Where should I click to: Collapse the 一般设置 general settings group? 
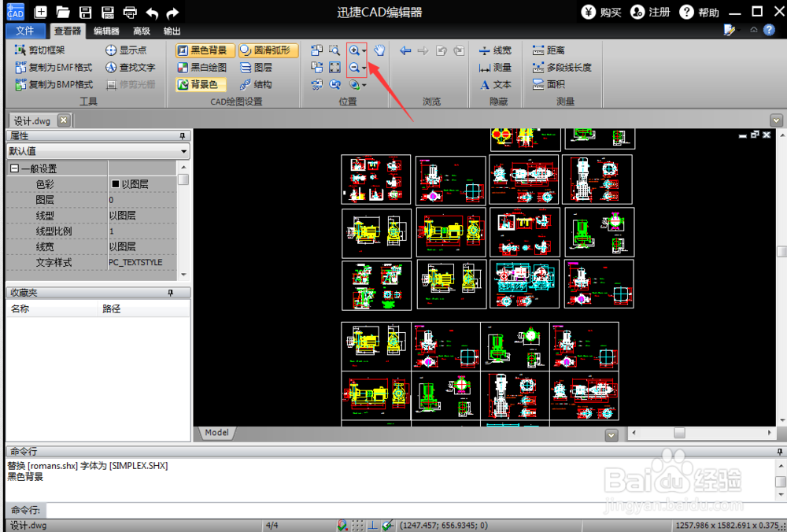pos(14,168)
